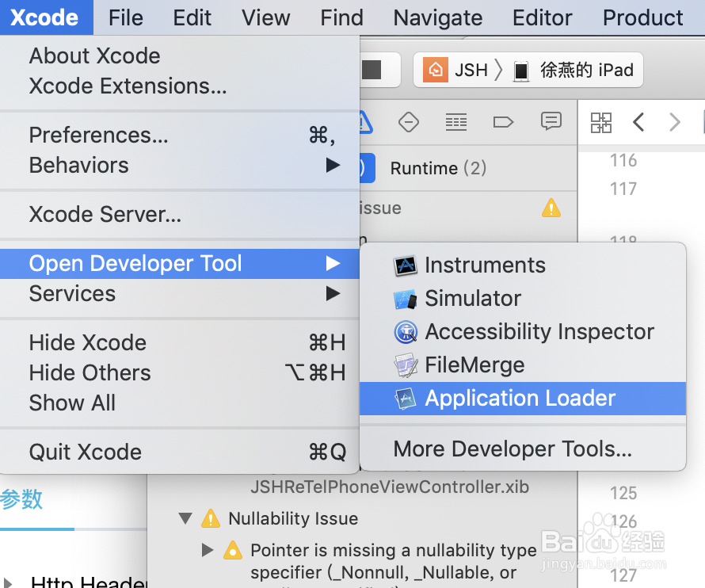Screen dimensions: 705x588
Task: Select the Pointer is missing nullability message
Action: (394, 562)
